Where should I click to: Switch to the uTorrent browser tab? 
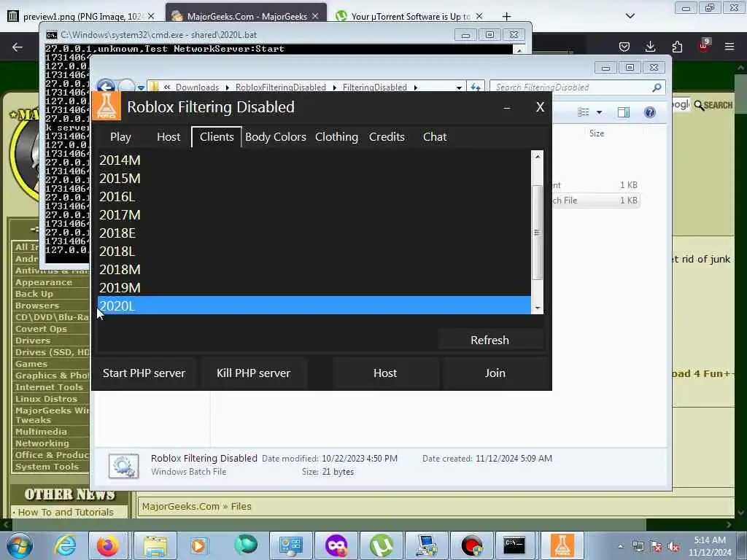click(x=409, y=16)
